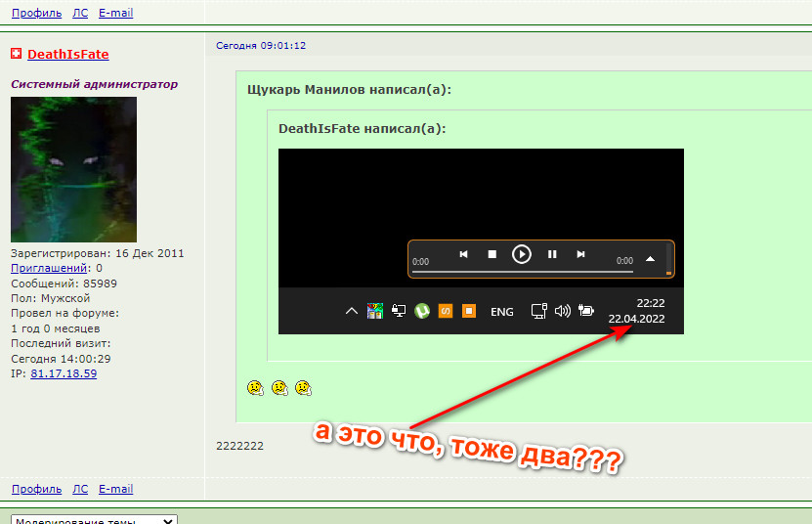This screenshot has width=812, height=524.
Task: Click the Сообщений: 85989 text
Action: tap(64, 284)
